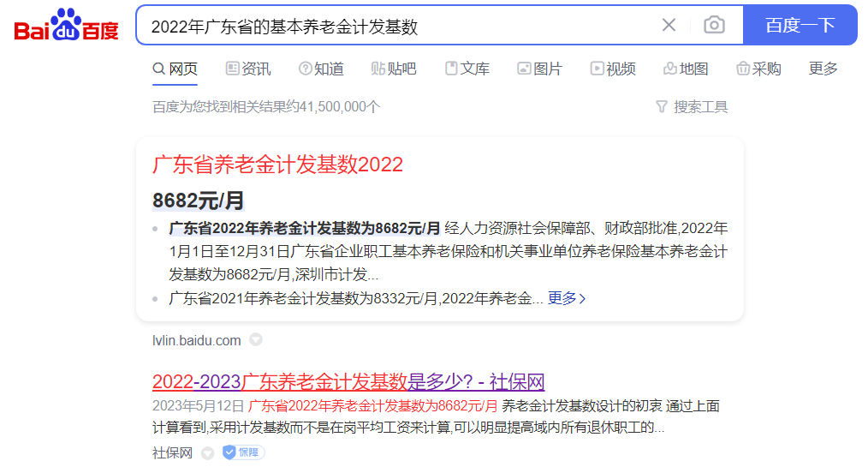Select the 网页 tab
The height and width of the screenshot is (467, 868).
click(x=175, y=69)
